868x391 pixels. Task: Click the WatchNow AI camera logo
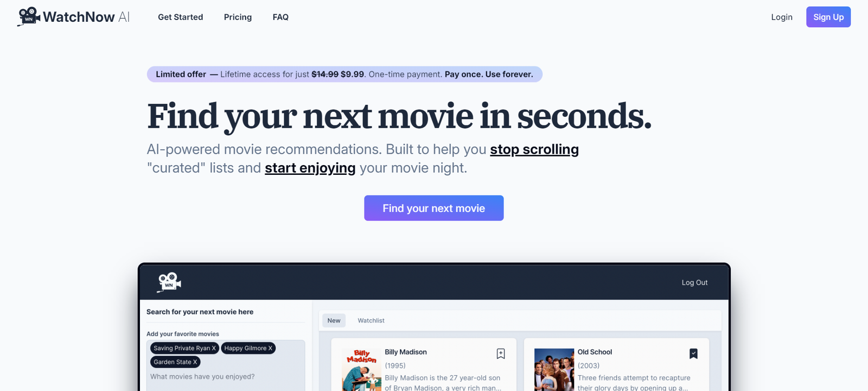tap(29, 17)
